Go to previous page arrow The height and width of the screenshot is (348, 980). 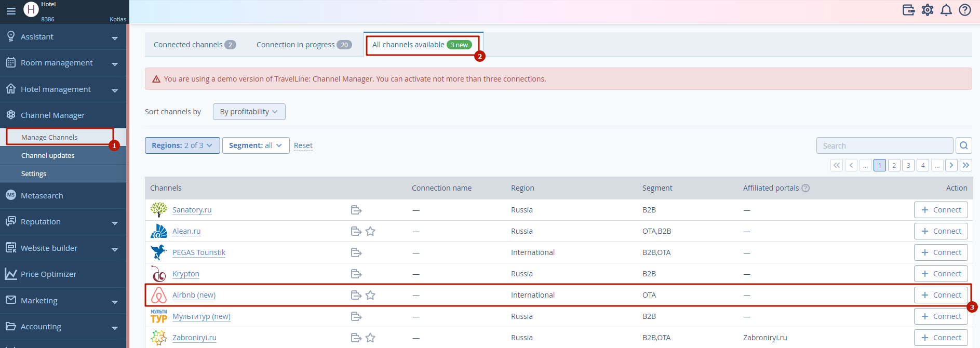tap(851, 165)
